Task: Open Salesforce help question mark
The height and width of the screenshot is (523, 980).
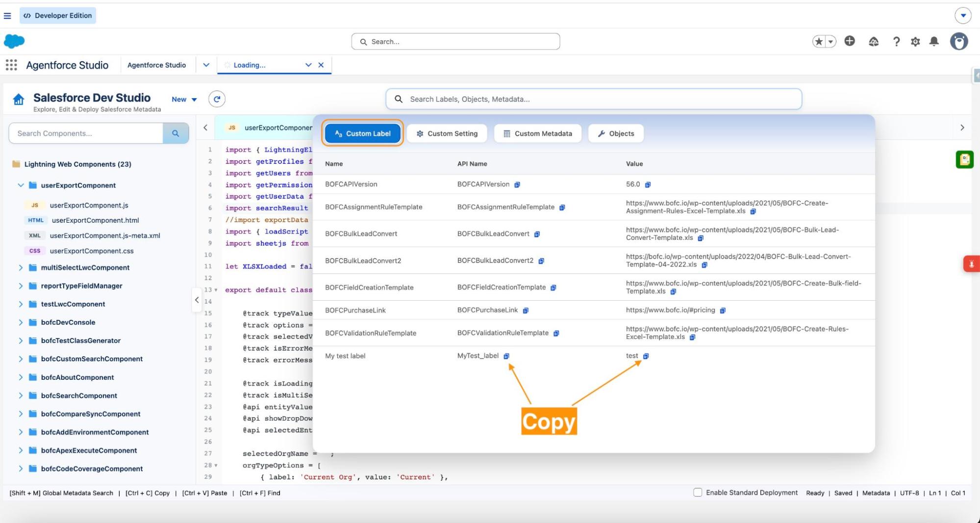Action: (896, 42)
